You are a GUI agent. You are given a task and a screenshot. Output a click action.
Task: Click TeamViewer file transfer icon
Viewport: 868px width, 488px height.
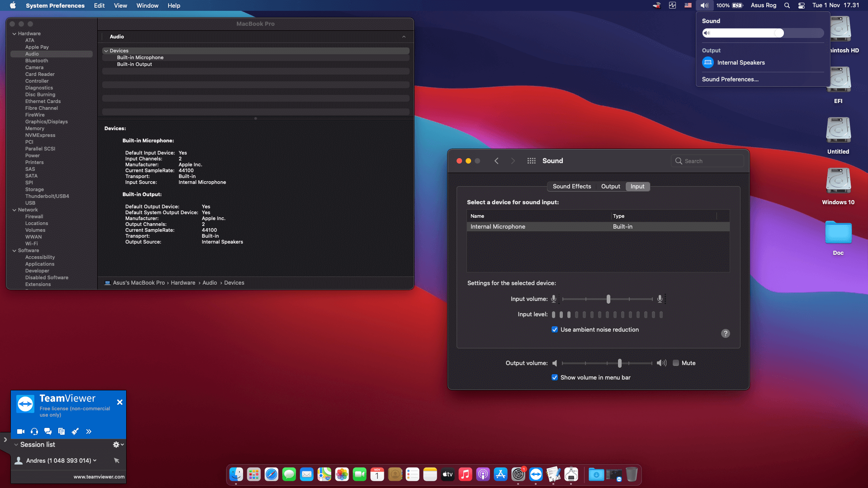(61, 432)
